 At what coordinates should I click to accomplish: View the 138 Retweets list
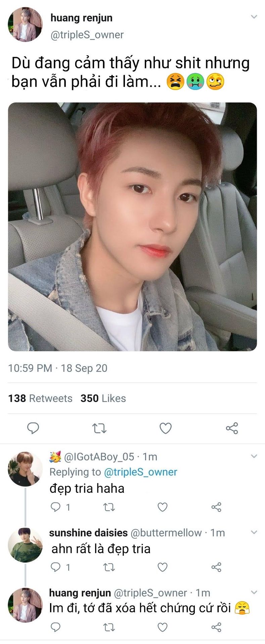click(x=40, y=398)
